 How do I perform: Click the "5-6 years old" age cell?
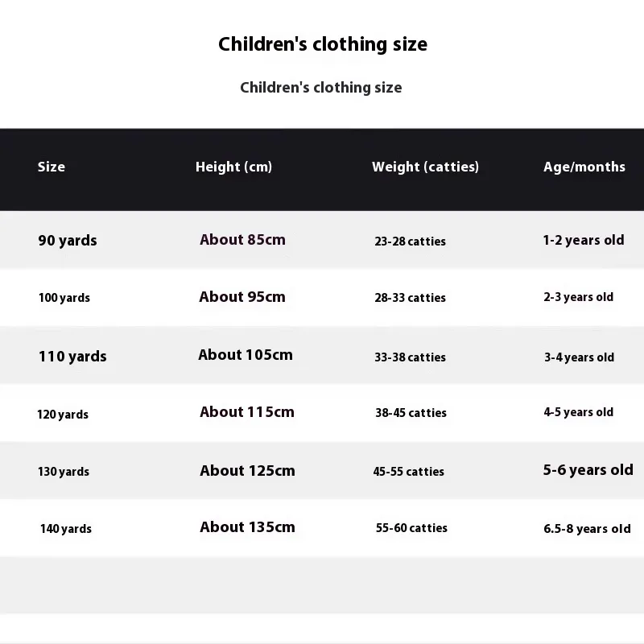coord(588,470)
